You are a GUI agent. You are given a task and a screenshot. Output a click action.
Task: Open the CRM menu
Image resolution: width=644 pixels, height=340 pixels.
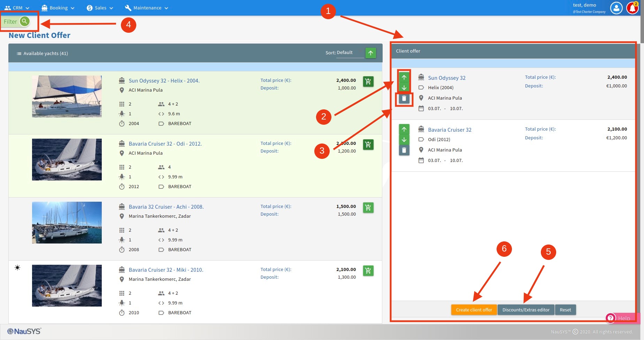click(17, 8)
